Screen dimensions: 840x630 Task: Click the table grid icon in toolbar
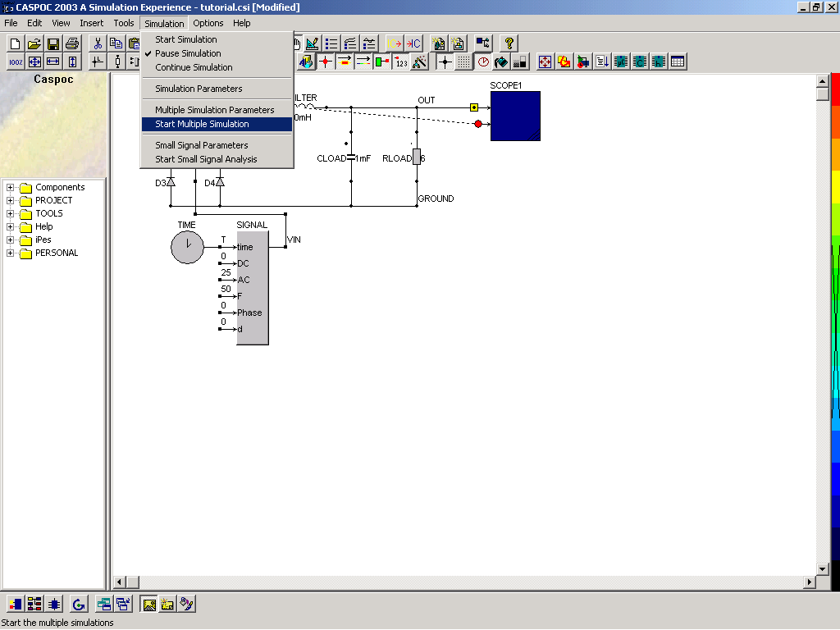point(678,62)
